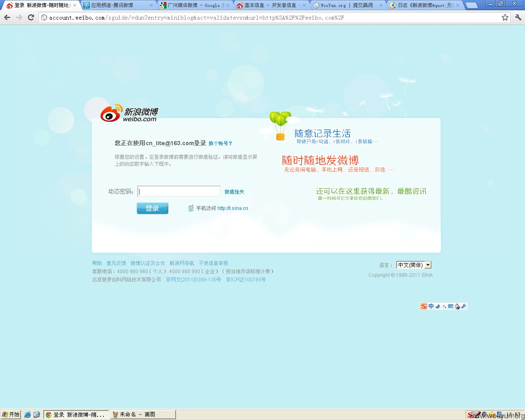Click the browser Forward arrow
The height and width of the screenshot is (420, 525).
pos(19,18)
